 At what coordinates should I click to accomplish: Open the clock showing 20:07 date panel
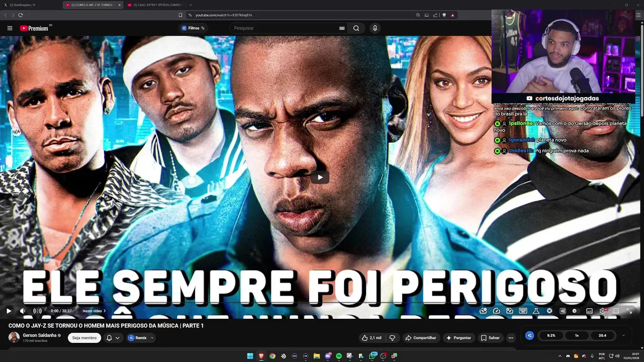[631, 356]
